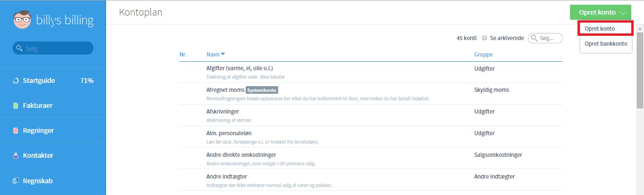Viewport: 644px width, 195px height.
Task: Click the vertical page scrollbar thumb
Action: (x=640, y=70)
